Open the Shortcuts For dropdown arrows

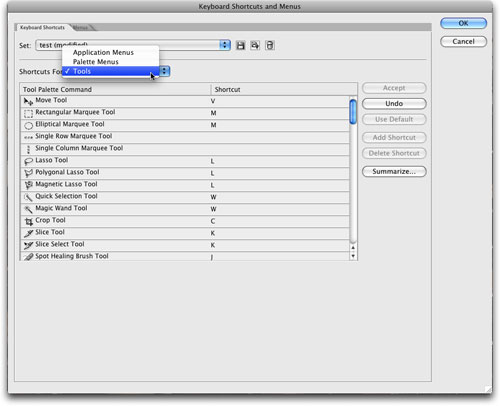(x=164, y=71)
